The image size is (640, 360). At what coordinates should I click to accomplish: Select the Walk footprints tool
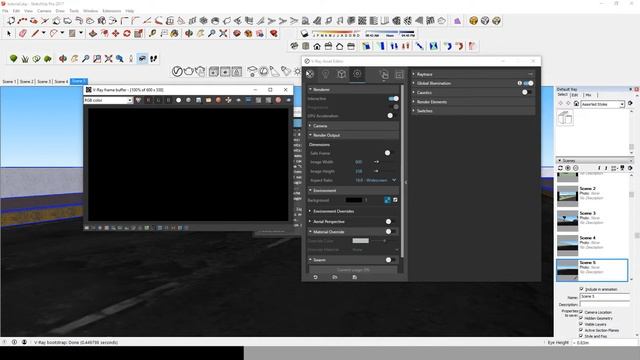tap(153, 59)
